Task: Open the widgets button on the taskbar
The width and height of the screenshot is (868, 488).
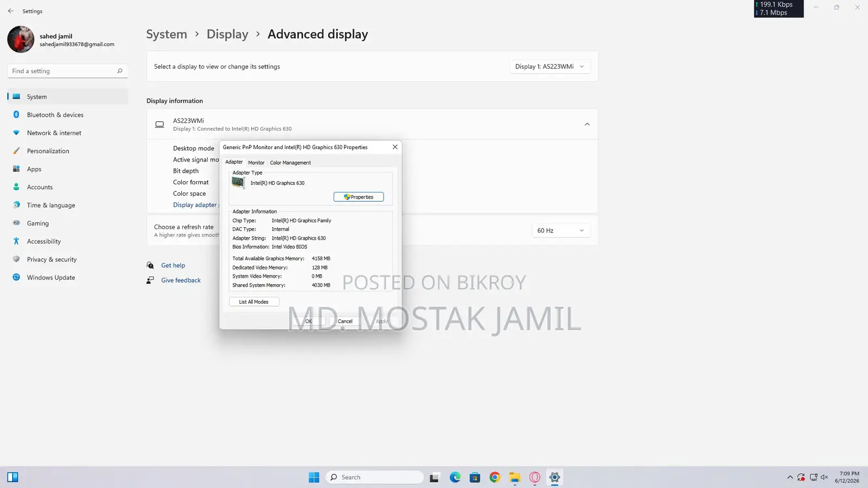Action: (13, 477)
